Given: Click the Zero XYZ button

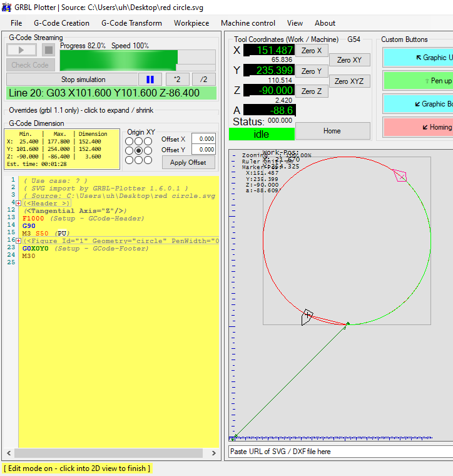Looking at the screenshot, I should [349, 81].
